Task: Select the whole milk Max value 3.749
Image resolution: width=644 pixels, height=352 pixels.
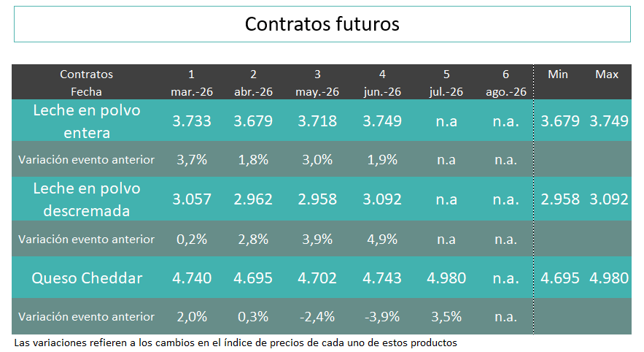Action: coord(609,121)
